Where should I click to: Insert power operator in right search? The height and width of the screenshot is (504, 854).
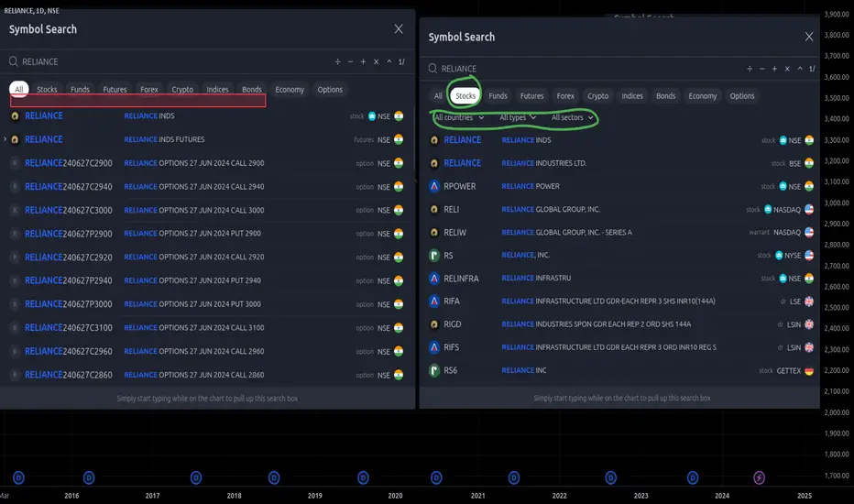800,69
